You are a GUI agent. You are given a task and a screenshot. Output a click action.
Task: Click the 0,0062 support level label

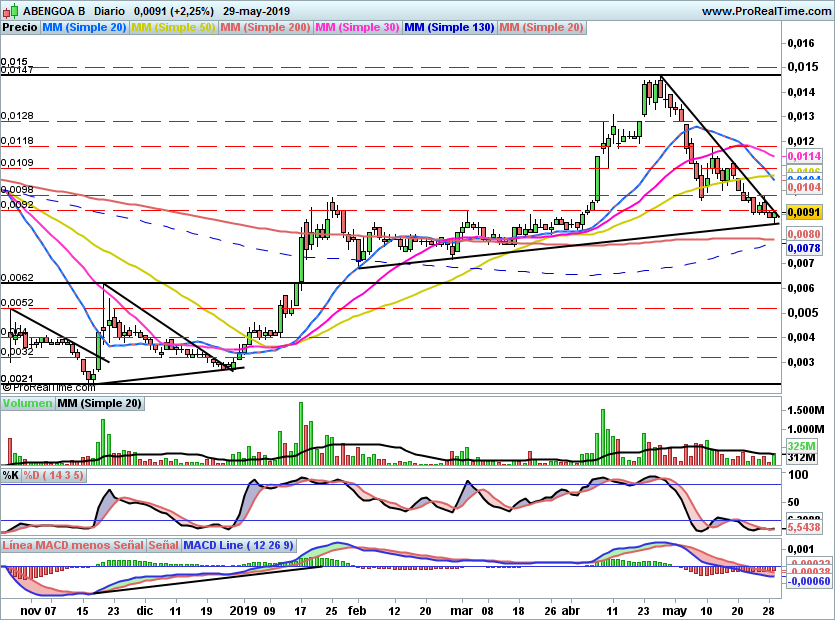pyautogui.click(x=17, y=278)
